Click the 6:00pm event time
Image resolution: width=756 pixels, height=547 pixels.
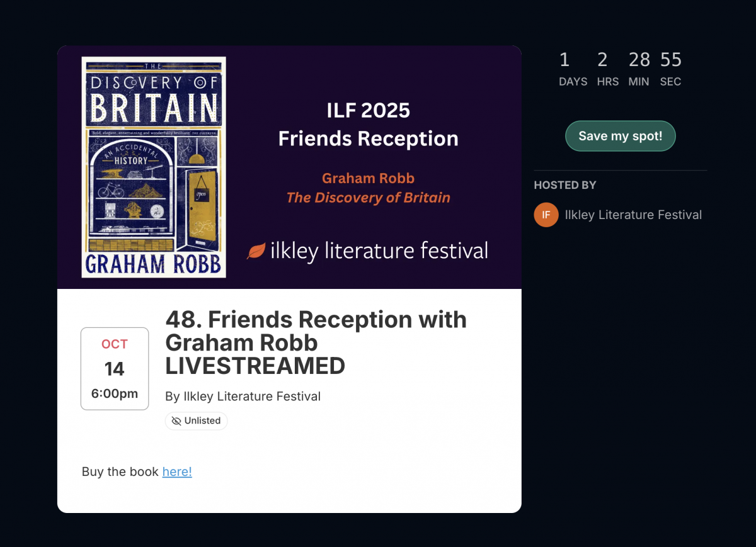tap(115, 394)
